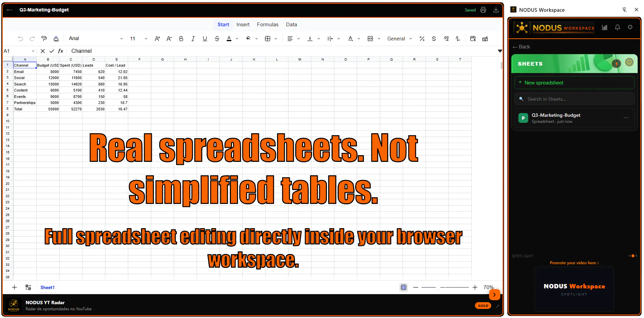Open the General number format dropdown

tap(400, 39)
